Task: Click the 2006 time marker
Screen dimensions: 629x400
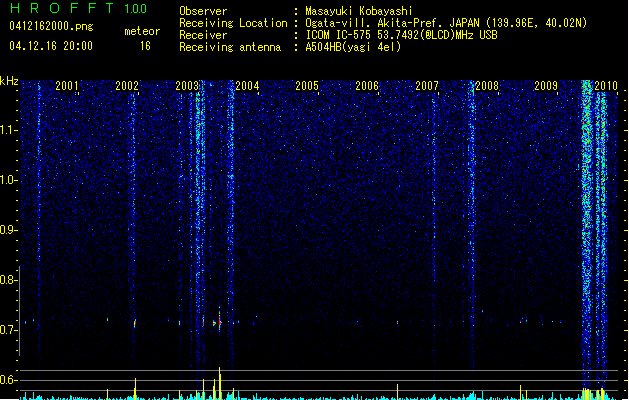Action: (x=367, y=85)
